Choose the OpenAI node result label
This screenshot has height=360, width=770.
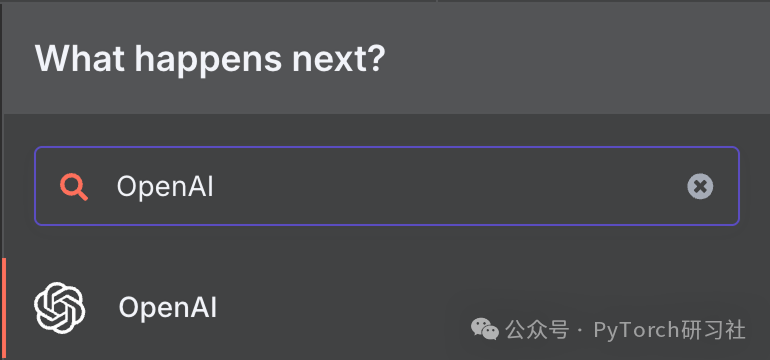pos(167,308)
